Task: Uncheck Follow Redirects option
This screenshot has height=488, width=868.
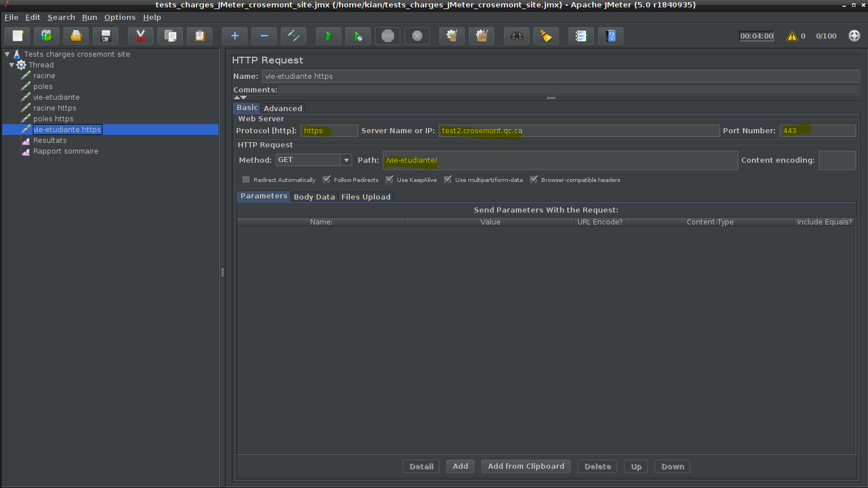Action: click(327, 180)
